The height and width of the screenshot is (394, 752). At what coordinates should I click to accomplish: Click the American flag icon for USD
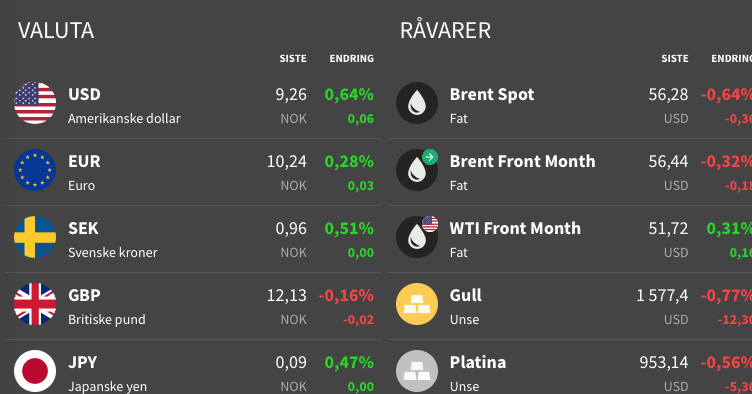point(35,103)
